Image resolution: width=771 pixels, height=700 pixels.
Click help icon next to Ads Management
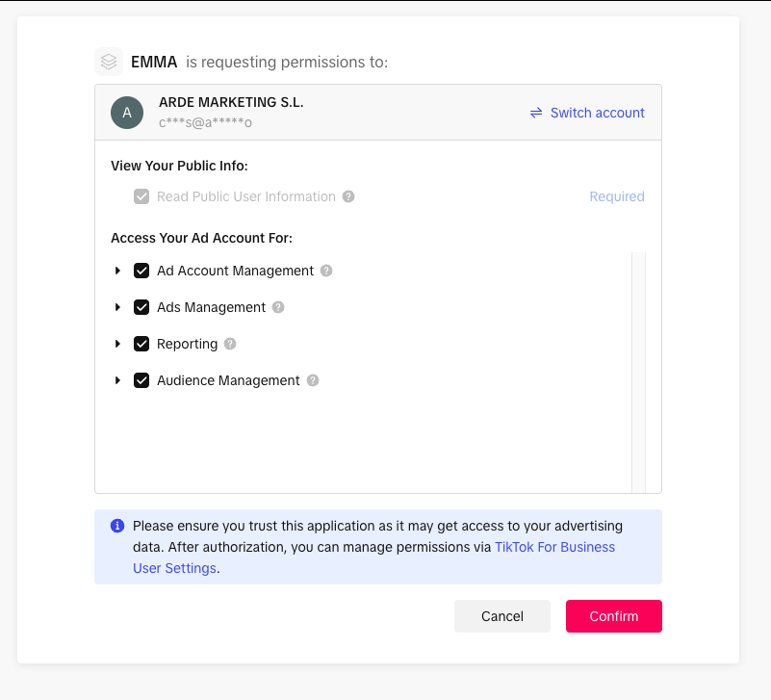click(278, 307)
